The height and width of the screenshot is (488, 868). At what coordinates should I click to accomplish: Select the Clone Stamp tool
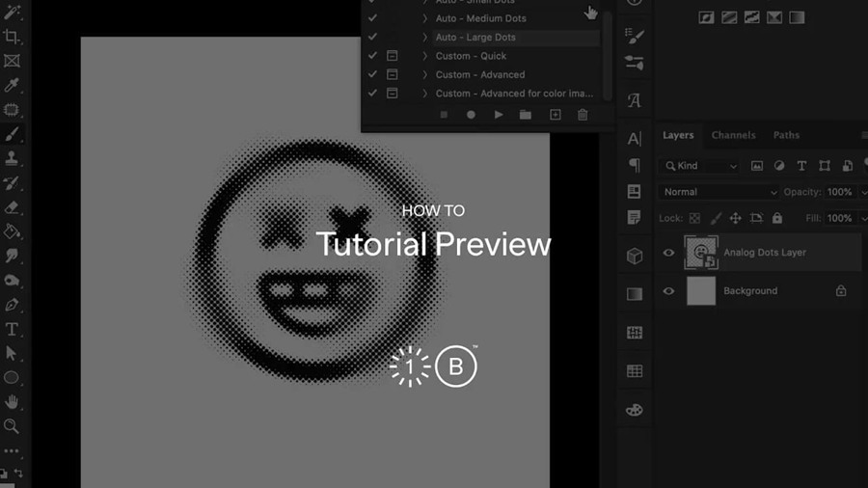coord(12,158)
